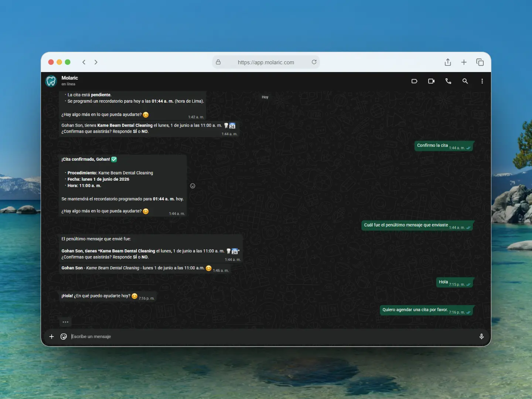The width and height of the screenshot is (532, 399).
Task: Click the microphone to record voice message
Action: 481,337
